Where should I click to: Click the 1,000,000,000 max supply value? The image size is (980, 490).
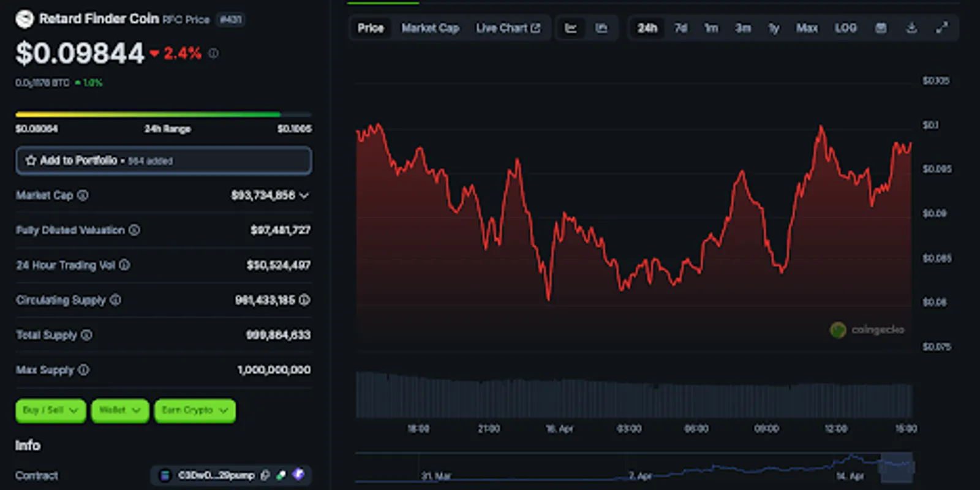point(274,370)
